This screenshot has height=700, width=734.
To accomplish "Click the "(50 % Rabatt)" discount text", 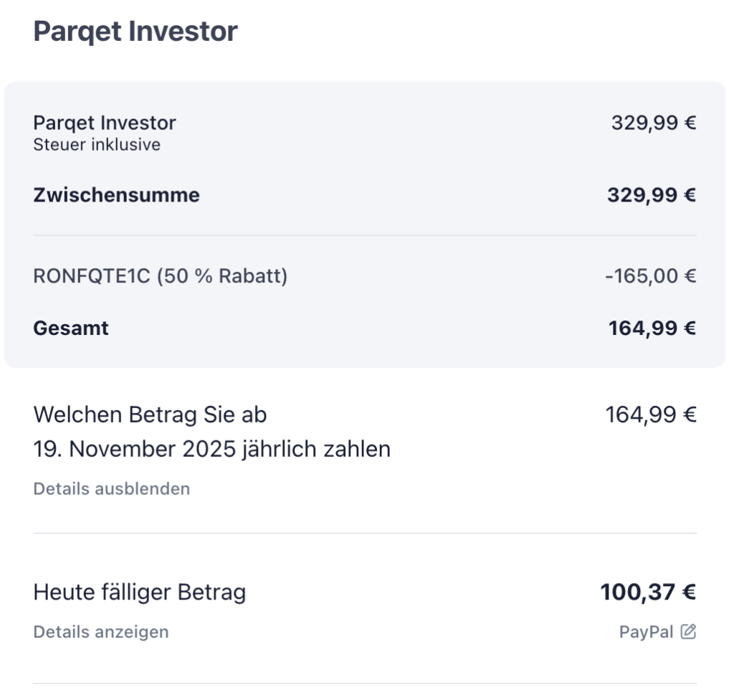I will click(221, 276).
